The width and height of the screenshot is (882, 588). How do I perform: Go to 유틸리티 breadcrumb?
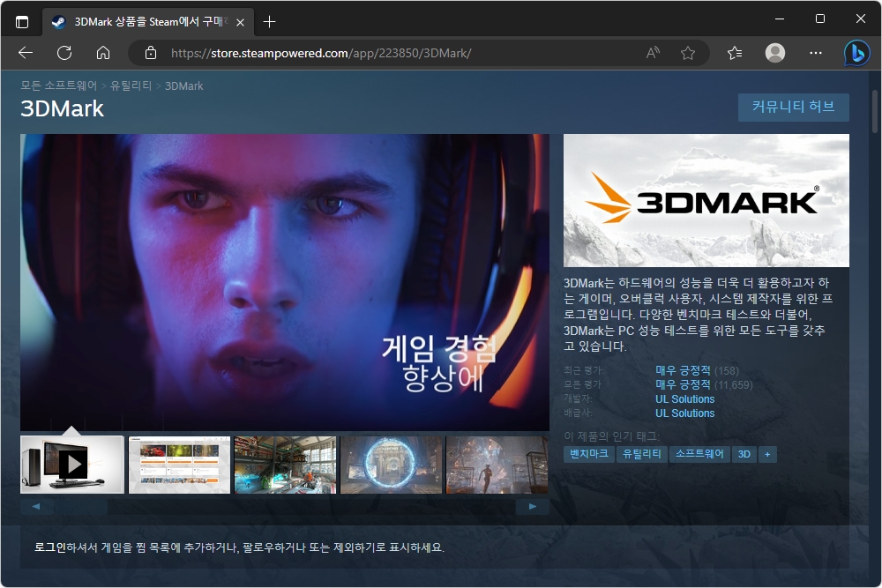[131, 86]
